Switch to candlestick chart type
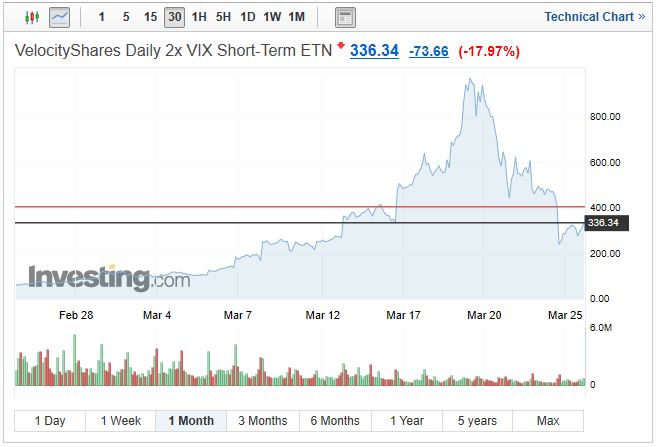Viewport: 656px width, 447px height. (x=30, y=17)
